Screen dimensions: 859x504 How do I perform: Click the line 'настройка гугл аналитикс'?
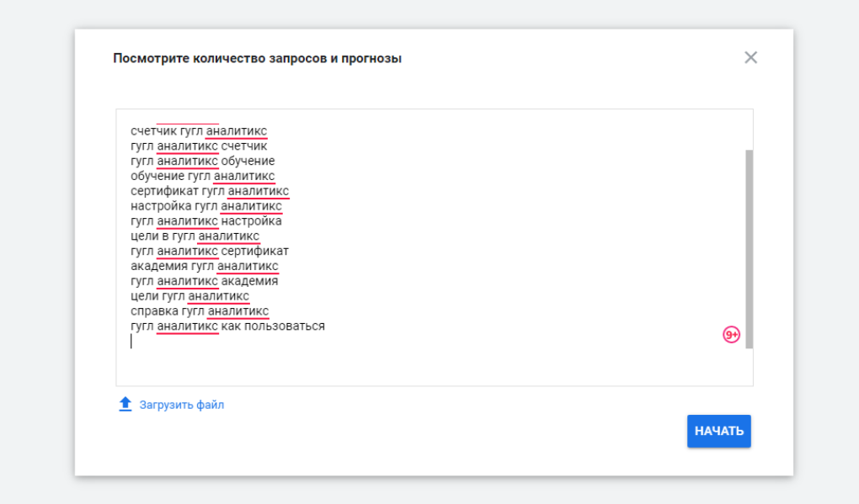(206, 206)
